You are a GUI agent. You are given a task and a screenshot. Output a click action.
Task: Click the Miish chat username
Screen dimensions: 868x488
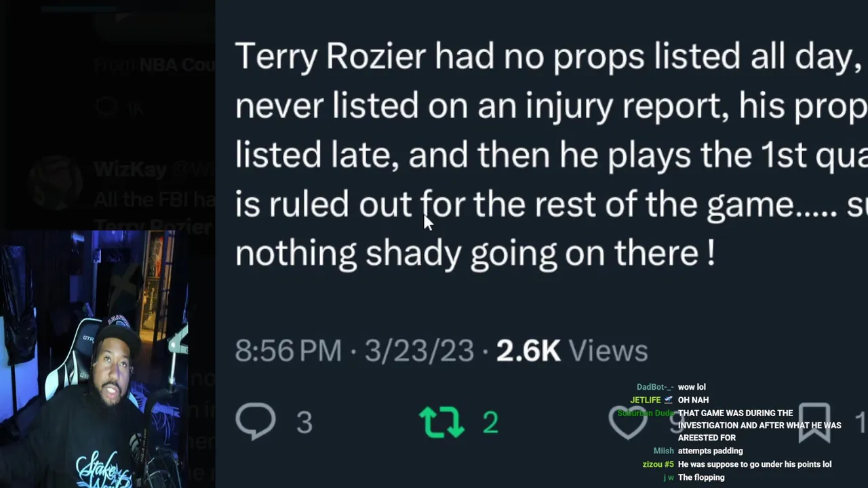[x=663, y=451]
